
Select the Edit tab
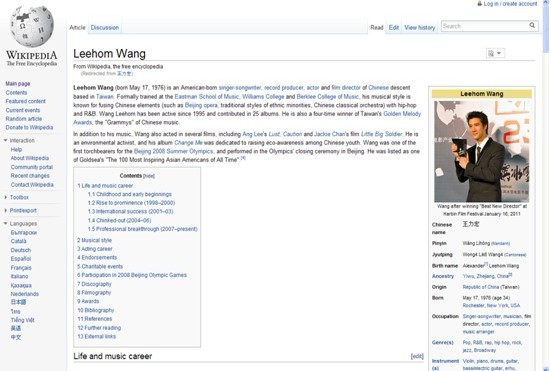[394, 27]
